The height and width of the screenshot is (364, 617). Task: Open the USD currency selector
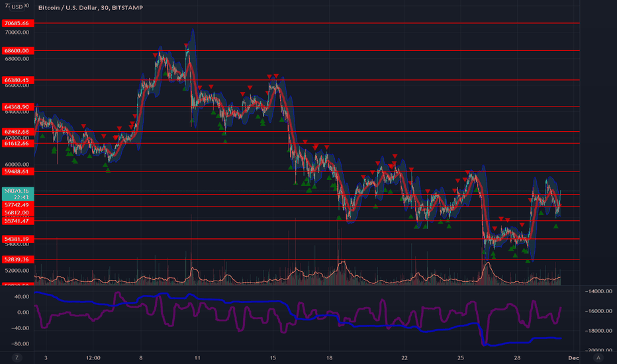pos(17,7)
